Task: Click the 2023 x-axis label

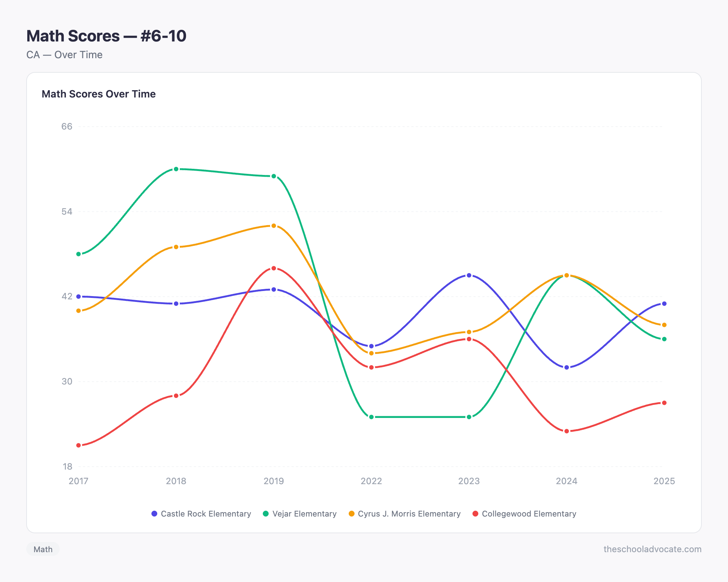Action: 469,481
